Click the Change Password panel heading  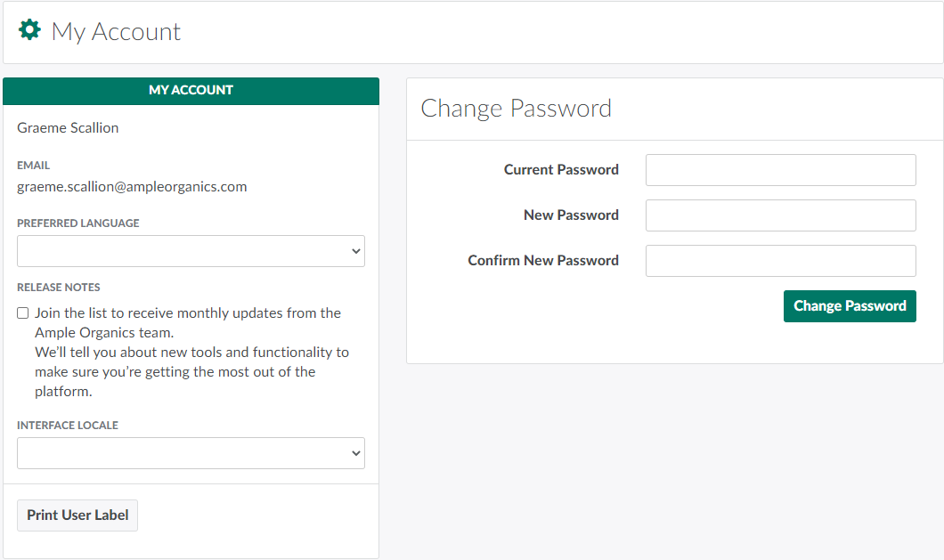(516, 109)
